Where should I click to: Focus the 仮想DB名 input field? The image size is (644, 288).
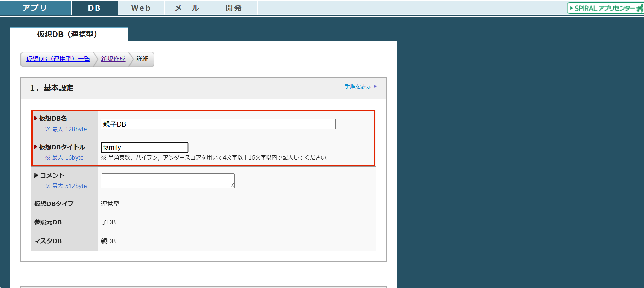(218, 124)
